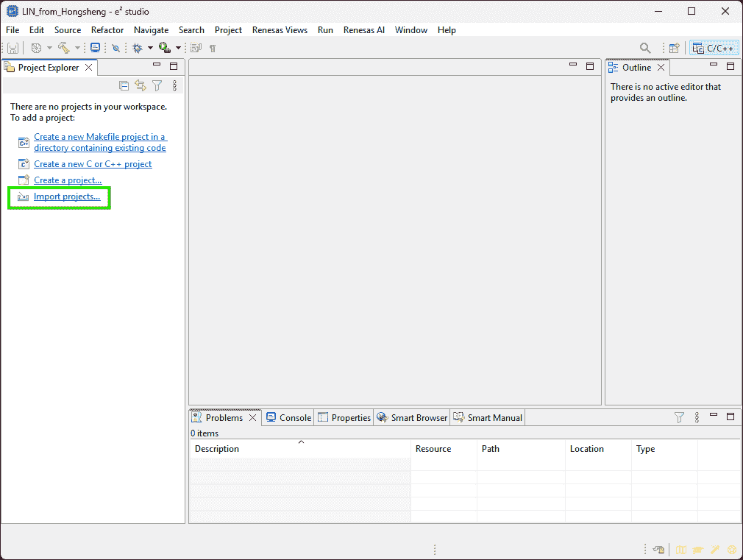
Task: Open the Renesas Views menu
Action: point(280,30)
